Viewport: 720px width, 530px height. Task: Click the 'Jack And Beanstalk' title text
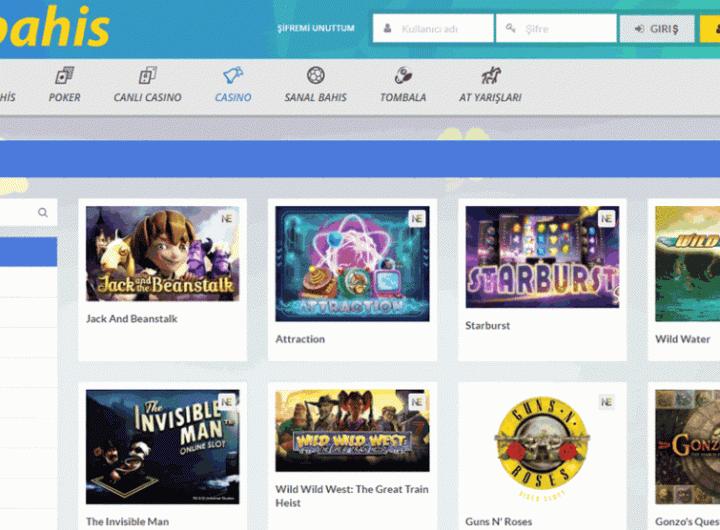[131, 319]
